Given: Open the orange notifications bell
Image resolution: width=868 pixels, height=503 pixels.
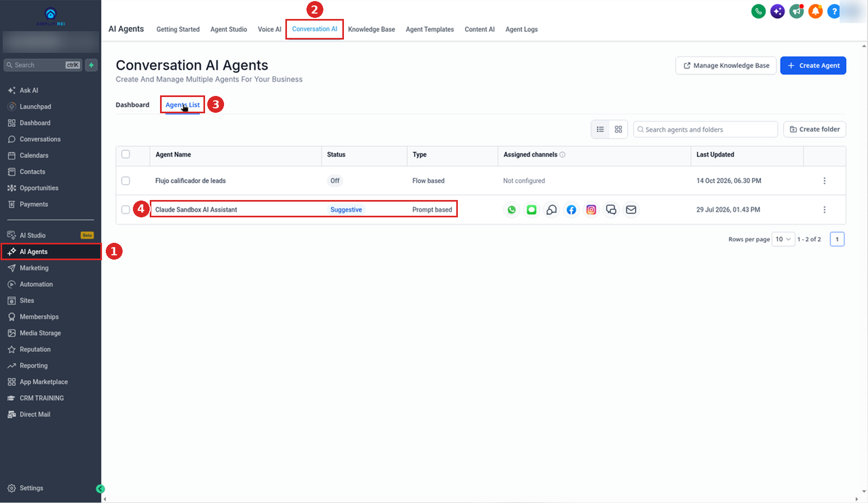Looking at the screenshot, I should click(815, 11).
